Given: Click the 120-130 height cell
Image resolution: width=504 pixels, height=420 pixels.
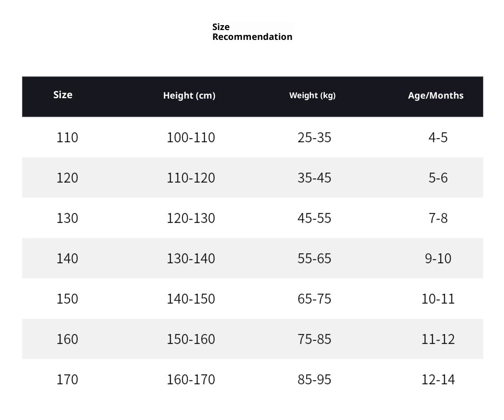Looking at the screenshot, I should (191, 218).
